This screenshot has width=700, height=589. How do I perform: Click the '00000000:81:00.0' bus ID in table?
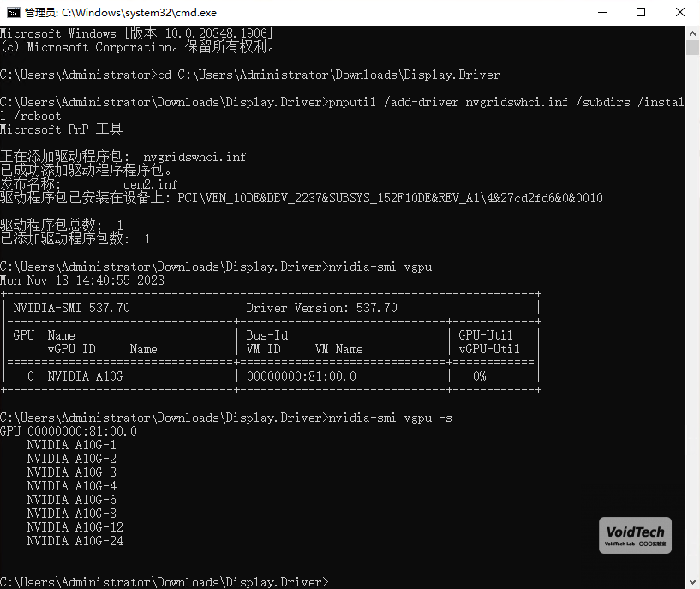302,376
